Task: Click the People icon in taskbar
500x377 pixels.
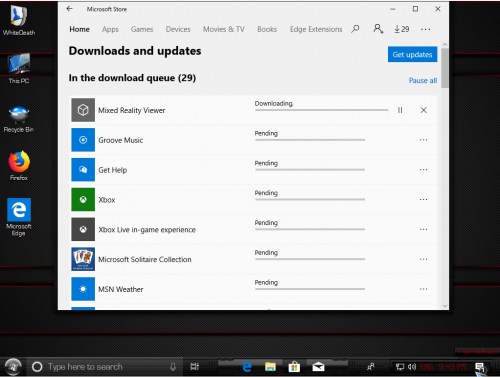Action: pos(370,367)
